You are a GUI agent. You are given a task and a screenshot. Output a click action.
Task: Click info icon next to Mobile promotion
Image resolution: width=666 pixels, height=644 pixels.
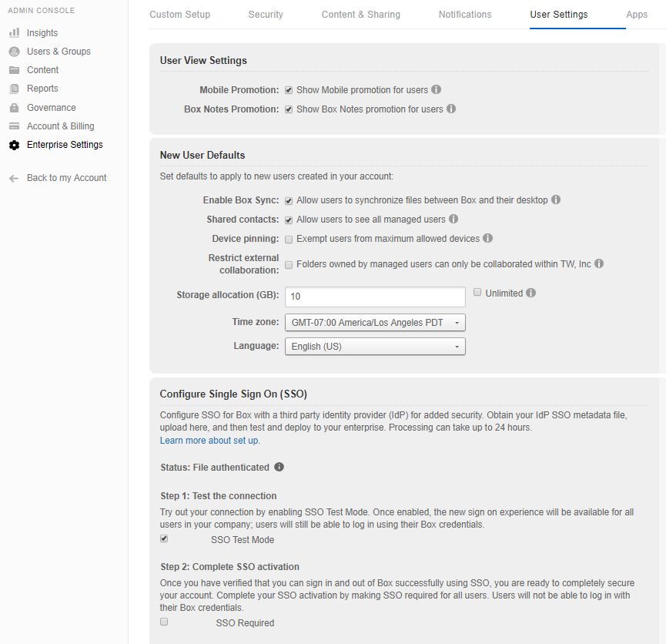pos(437,89)
